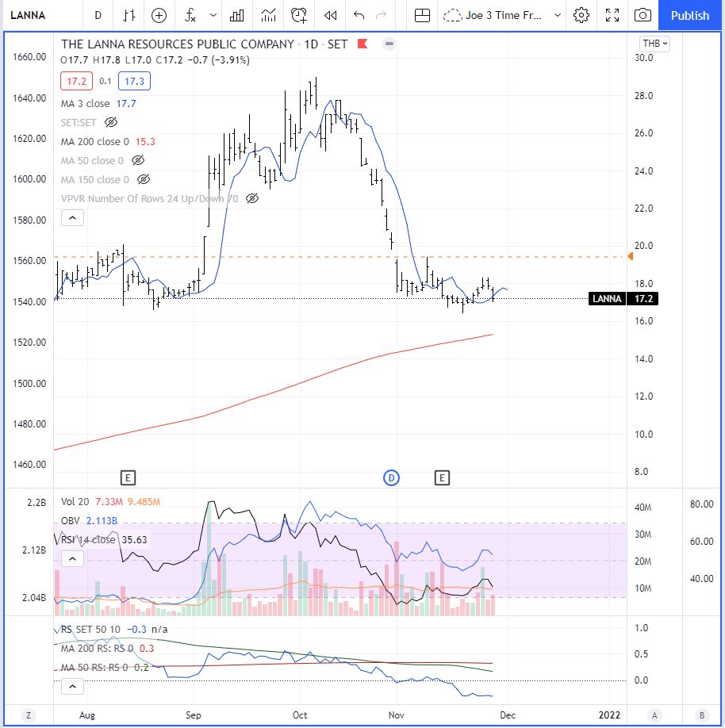Viewport: 725px width, 728px height.
Task: Open the bar chart style selector
Action: (129, 15)
